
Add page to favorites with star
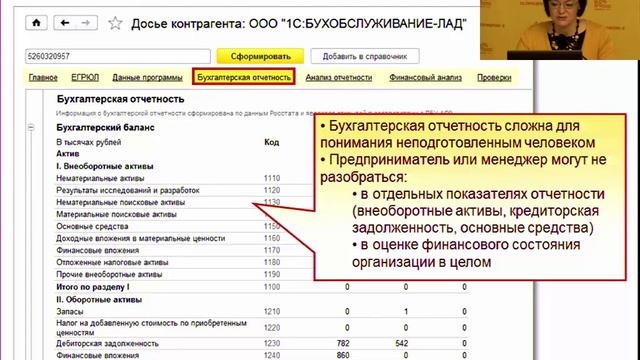(x=115, y=23)
